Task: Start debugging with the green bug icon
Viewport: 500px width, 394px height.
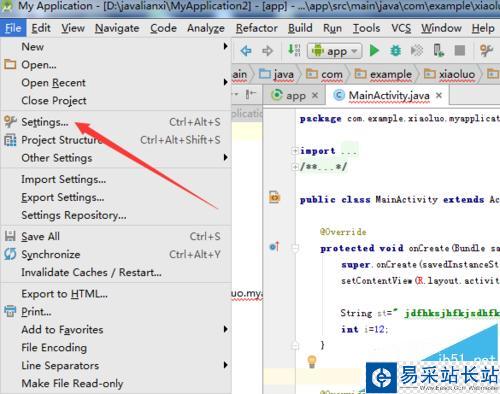Action: pyautogui.click(x=395, y=51)
